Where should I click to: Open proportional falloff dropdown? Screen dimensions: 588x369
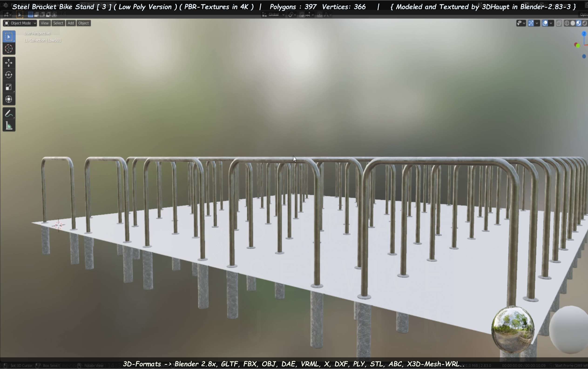coord(327,15)
